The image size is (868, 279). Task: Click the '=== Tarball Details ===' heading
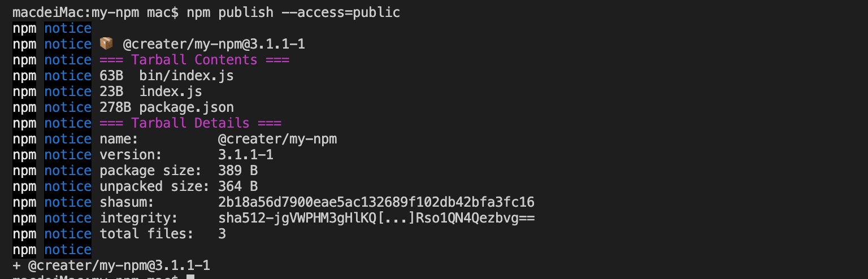[190, 123]
